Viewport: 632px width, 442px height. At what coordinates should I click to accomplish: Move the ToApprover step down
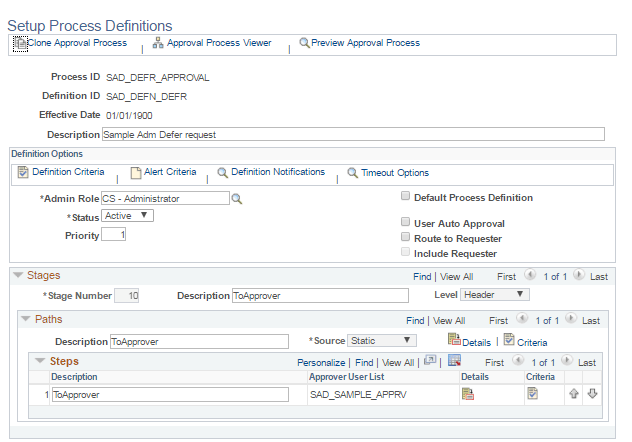coord(592,394)
